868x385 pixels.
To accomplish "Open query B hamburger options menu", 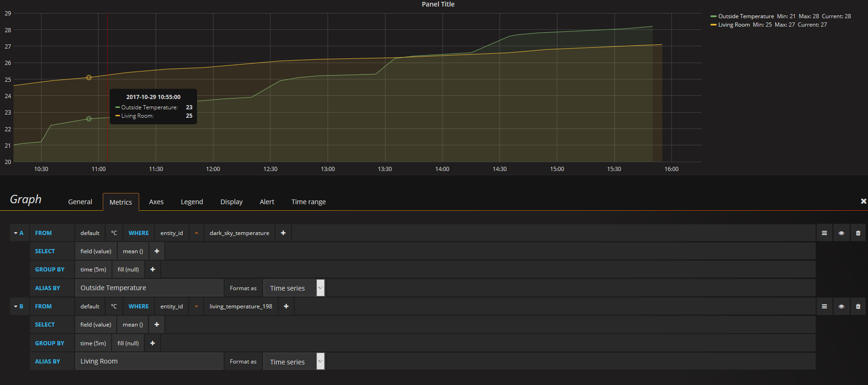I will point(824,307).
